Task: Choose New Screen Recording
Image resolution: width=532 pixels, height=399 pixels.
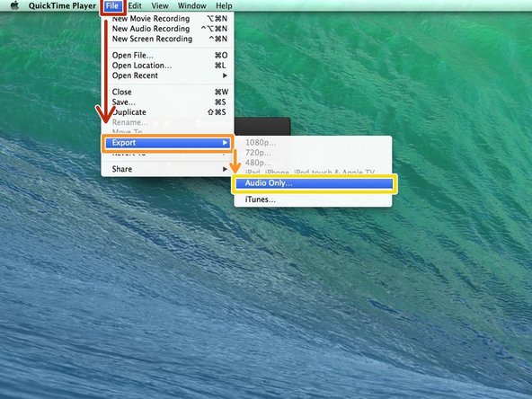Action: [168, 39]
